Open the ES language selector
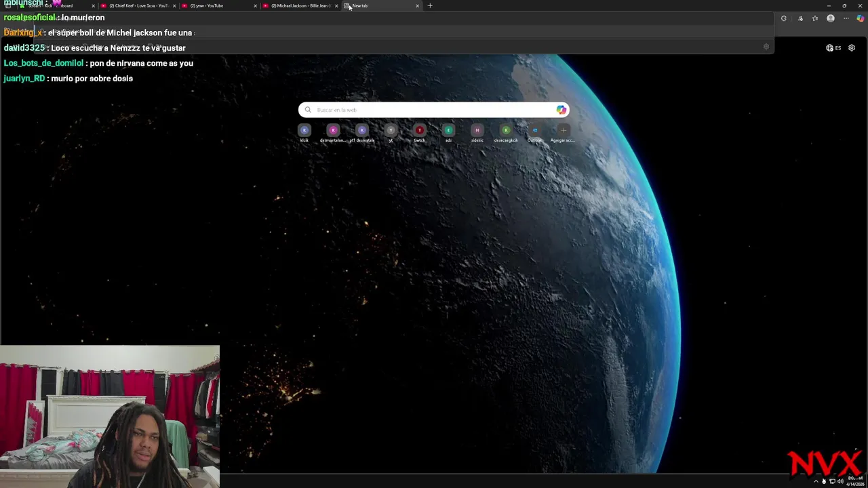The height and width of the screenshot is (488, 868). (833, 48)
